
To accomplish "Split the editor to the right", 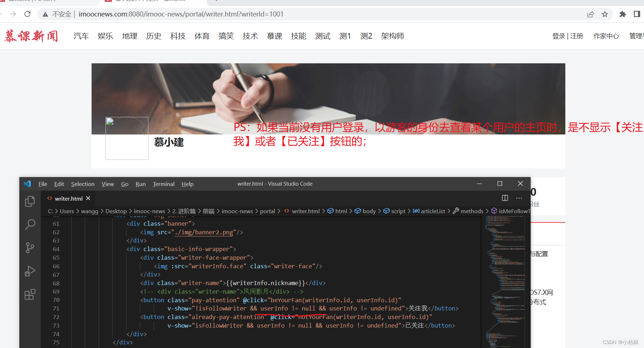I will pyautogui.click(x=505, y=198).
